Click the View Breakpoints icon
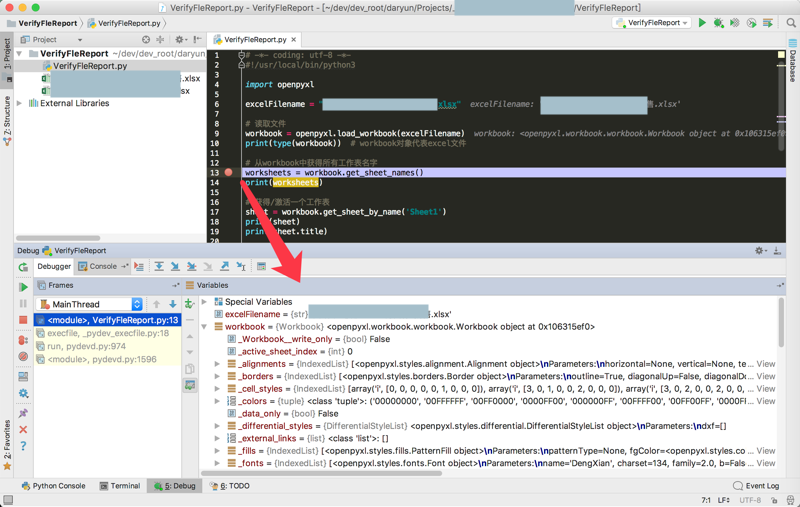Viewport: 800px width, 507px height. pyautogui.click(x=23, y=340)
